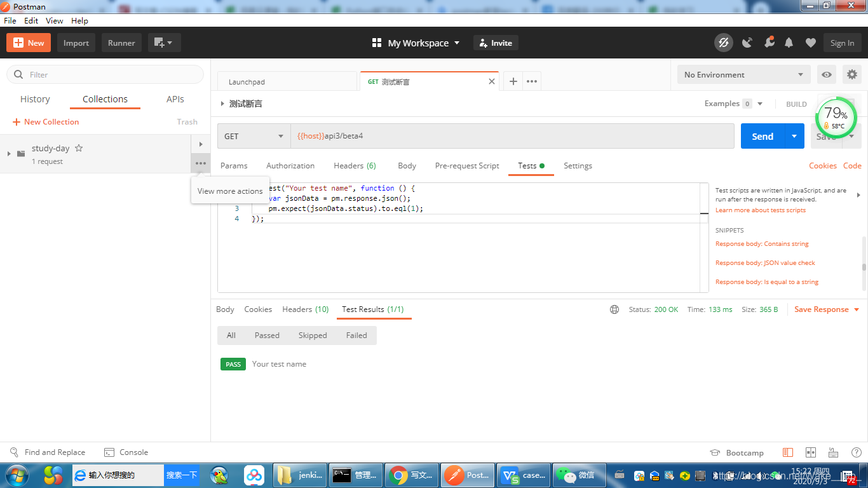Open manage environments gear icon
Image resolution: width=868 pixels, height=488 pixels.
click(852, 74)
